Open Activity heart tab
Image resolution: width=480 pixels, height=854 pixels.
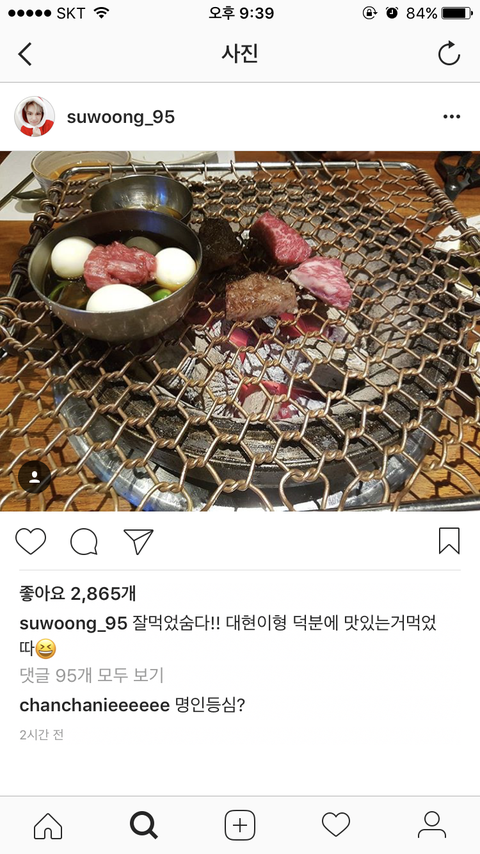[336, 825]
